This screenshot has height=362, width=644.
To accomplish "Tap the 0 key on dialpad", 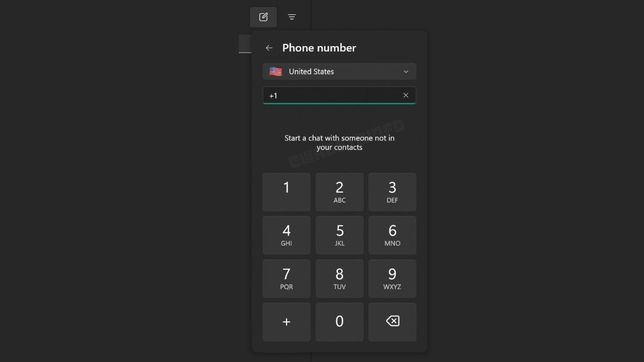I will (x=340, y=322).
